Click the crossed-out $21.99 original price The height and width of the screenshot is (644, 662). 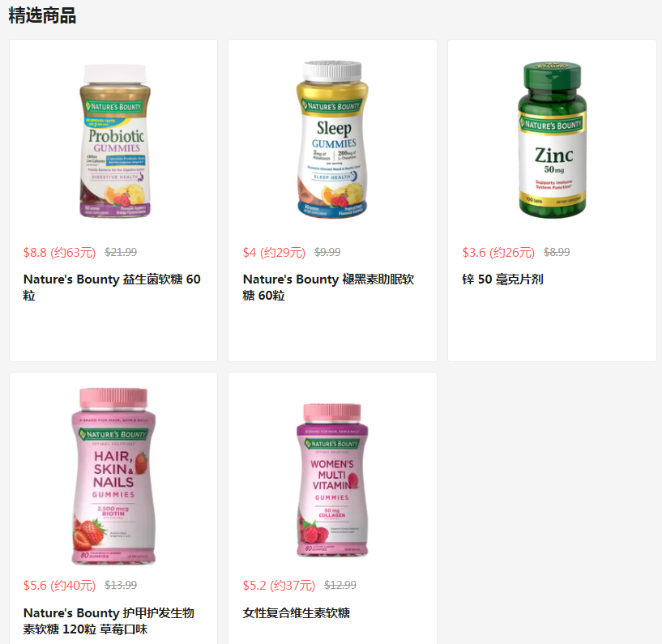121,252
